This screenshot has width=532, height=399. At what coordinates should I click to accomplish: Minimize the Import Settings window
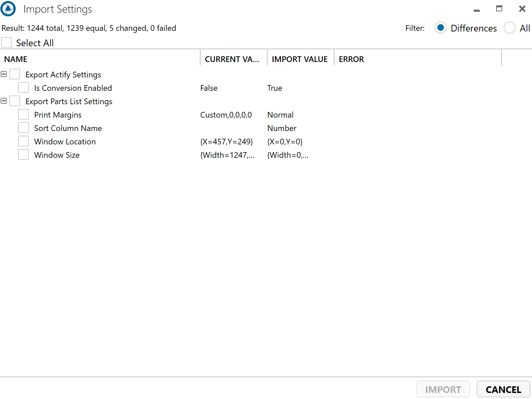click(x=476, y=9)
